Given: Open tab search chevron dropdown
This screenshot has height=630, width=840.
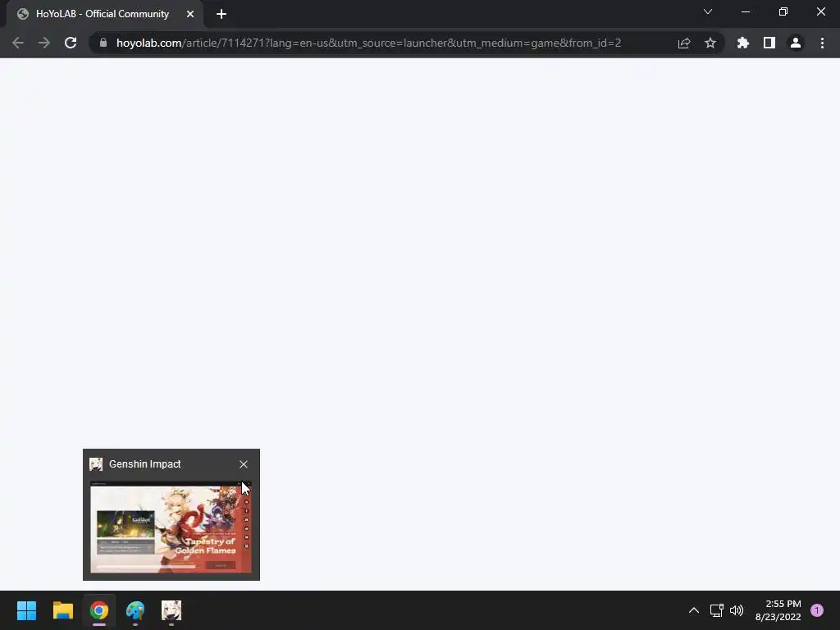Looking at the screenshot, I should (x=708, y=11).
